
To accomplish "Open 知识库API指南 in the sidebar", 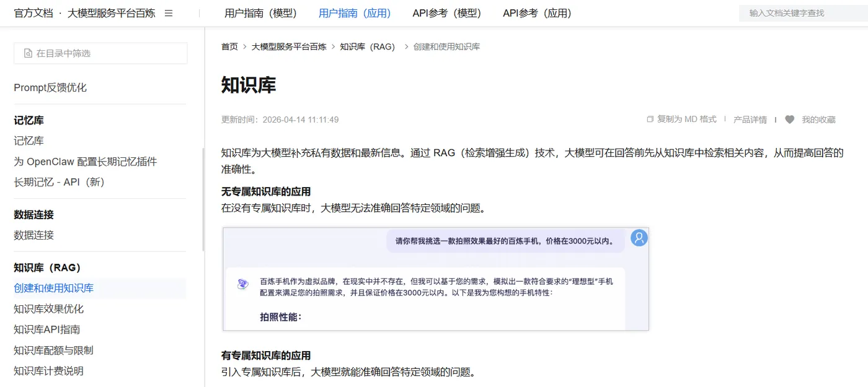I will [46, 329].
